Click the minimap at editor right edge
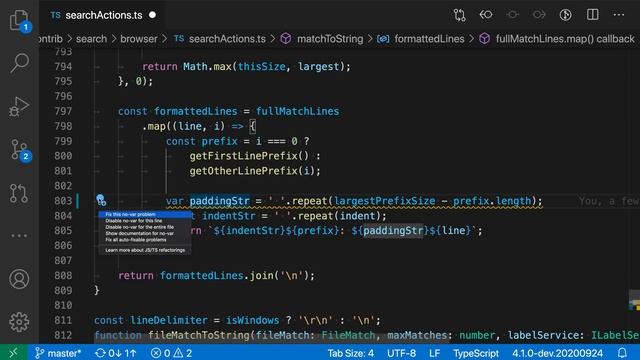 click(x=634, y=300)
